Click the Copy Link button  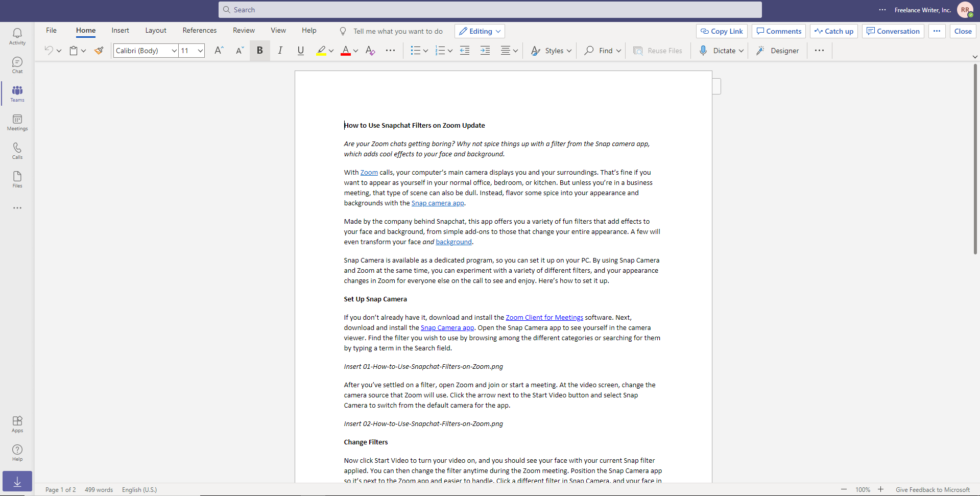tap(722, 31)
